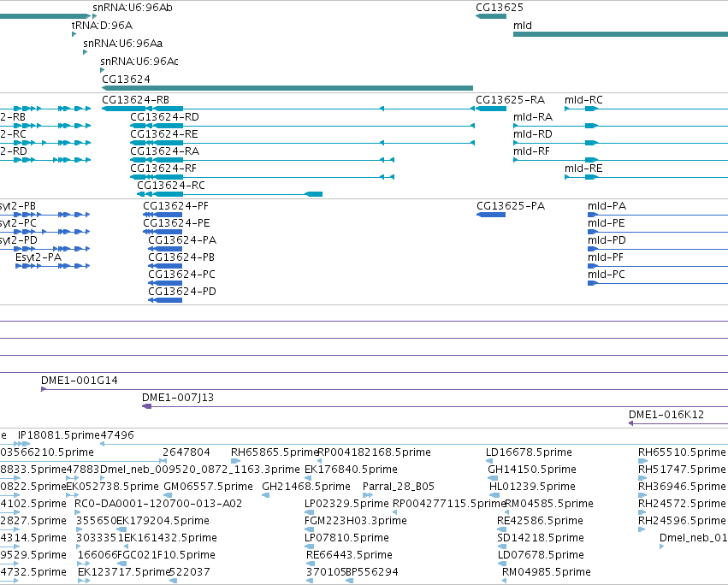Click the RE66443.5prime EST label
This screenshot has height=585, width=728.
tap(349, 556)
